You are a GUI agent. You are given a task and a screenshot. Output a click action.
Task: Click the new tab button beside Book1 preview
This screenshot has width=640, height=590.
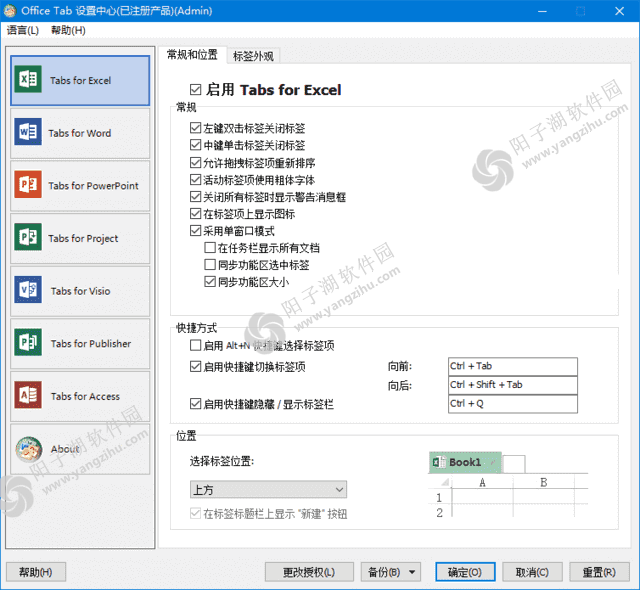click(514, 464)
